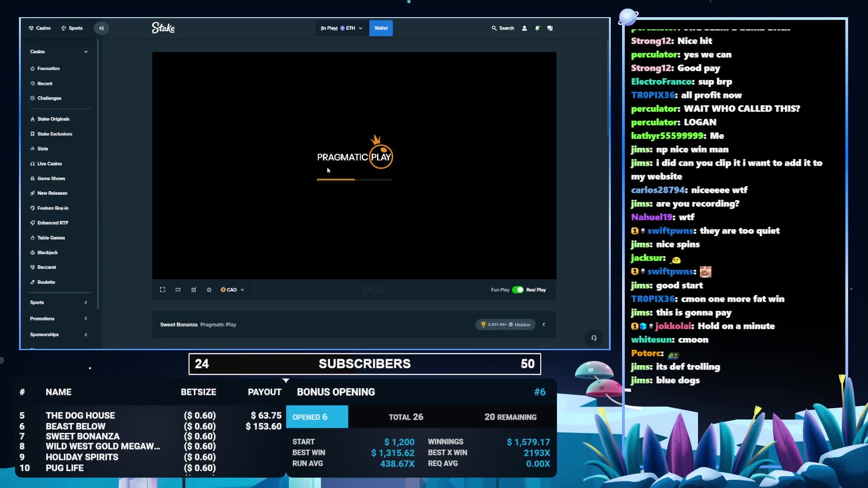Click the Wallet button

tap(381, 28)
